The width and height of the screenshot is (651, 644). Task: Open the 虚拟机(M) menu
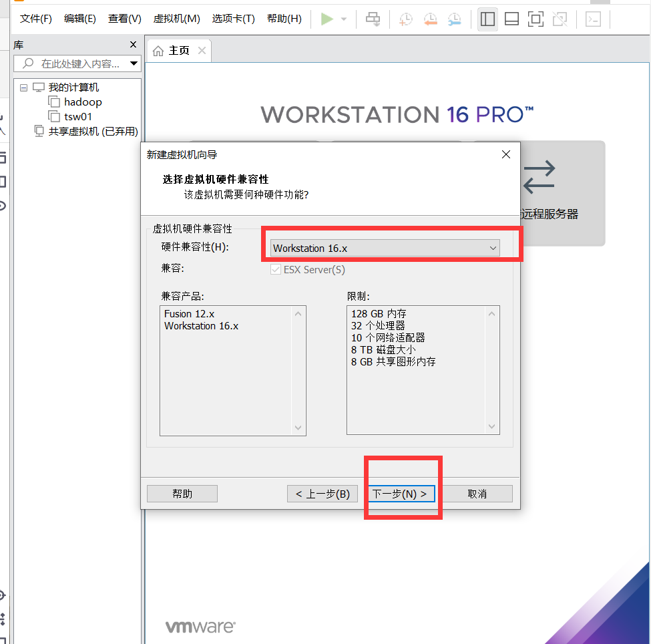(x=176, y=19)
